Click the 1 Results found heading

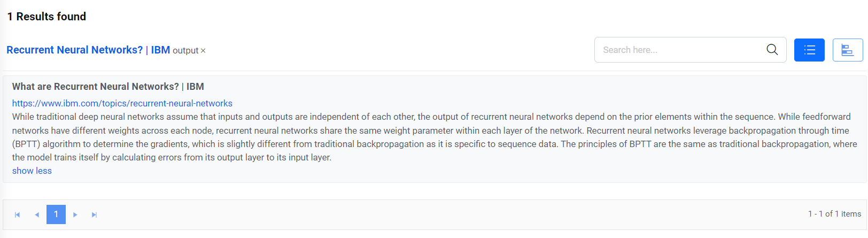pyautogui.click(x=46, y=17)
